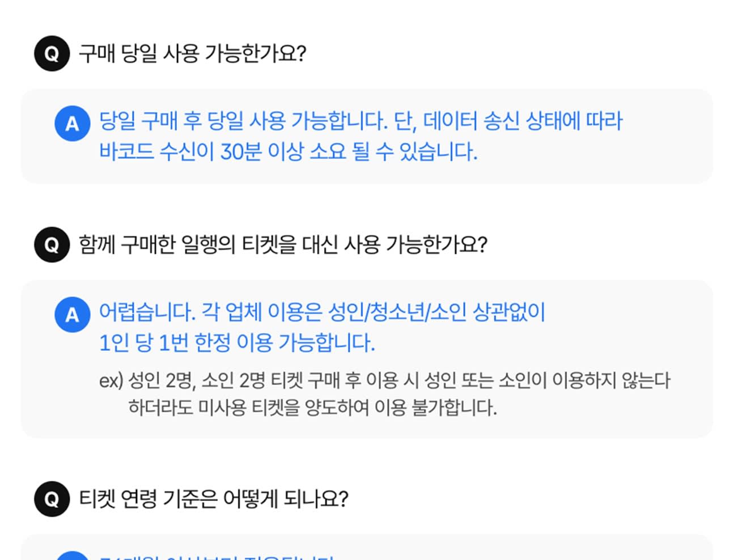Click the line 바코드 수신이 30분 이상 소요
The height and width of the screenshot is (560, 734).
pyautogui.click(x=288, y=151)
